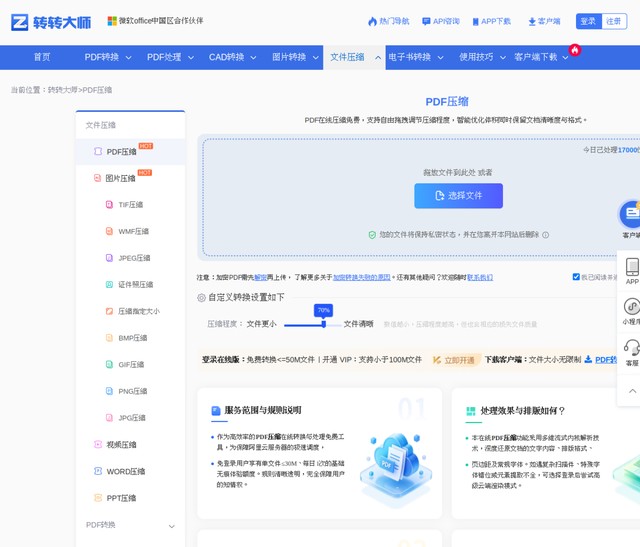Expand 客户端下载 nav dropdown
Image resolution: width=640 pixels, height=547 pixels.
click(x=565, y=58)
